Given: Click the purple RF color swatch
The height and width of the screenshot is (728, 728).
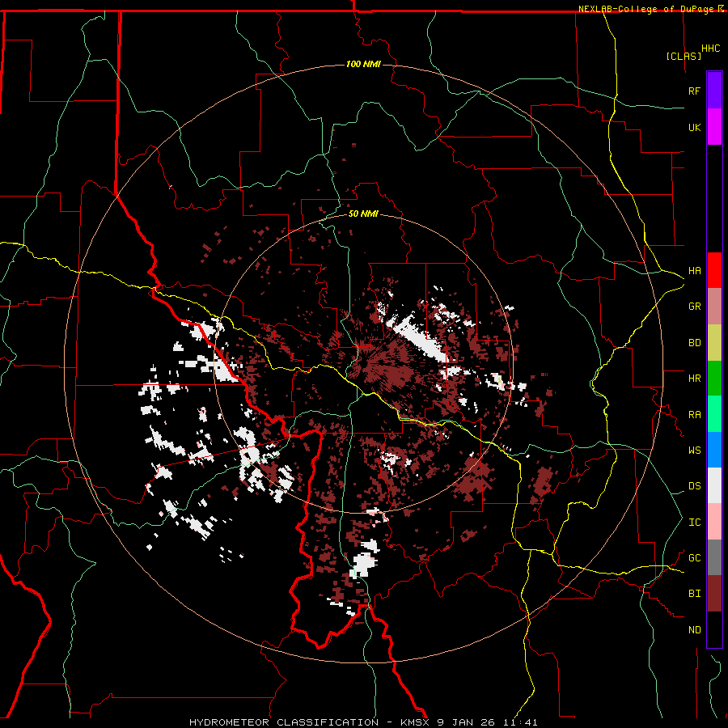Looking at the screenshot, I should point(714,91).
